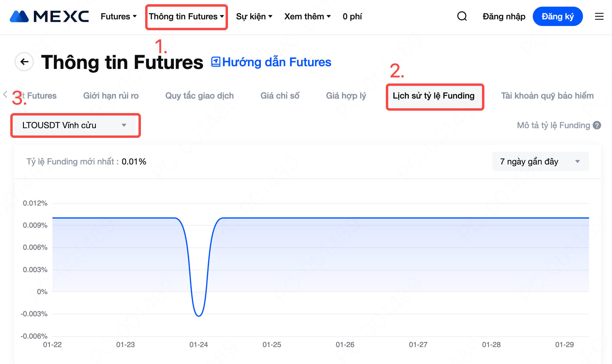This screenshot has width=612, height=364.
Task: Switch to Giới hạn rủi ro tab
Action: tap(111, 96)
